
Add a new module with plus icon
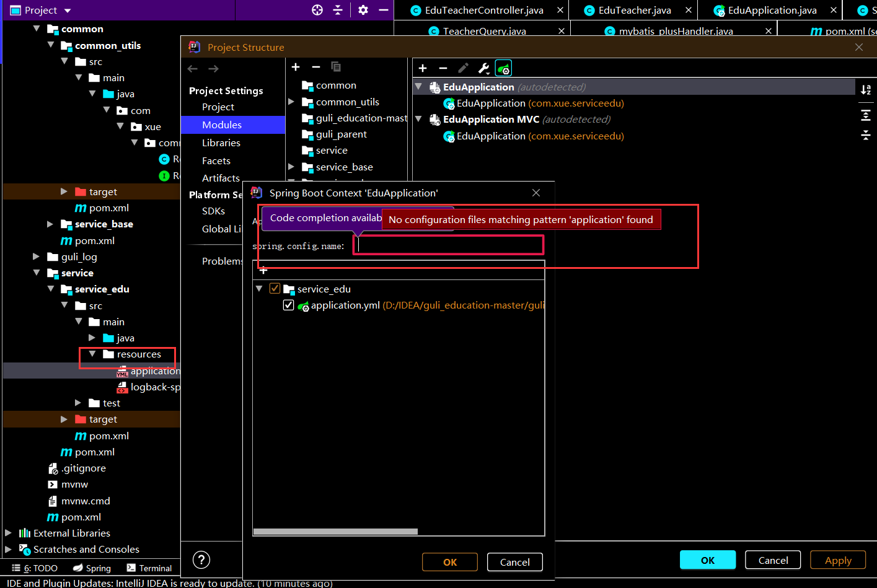click(296, 67)
